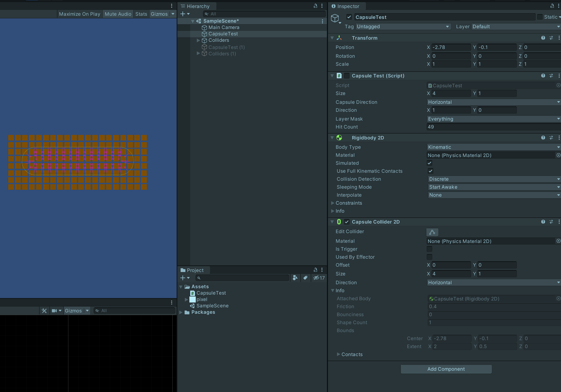The width and height of the screenshot is (561, 392).
Task: Expand the Constraints section
Action: [x=333, y=203]
